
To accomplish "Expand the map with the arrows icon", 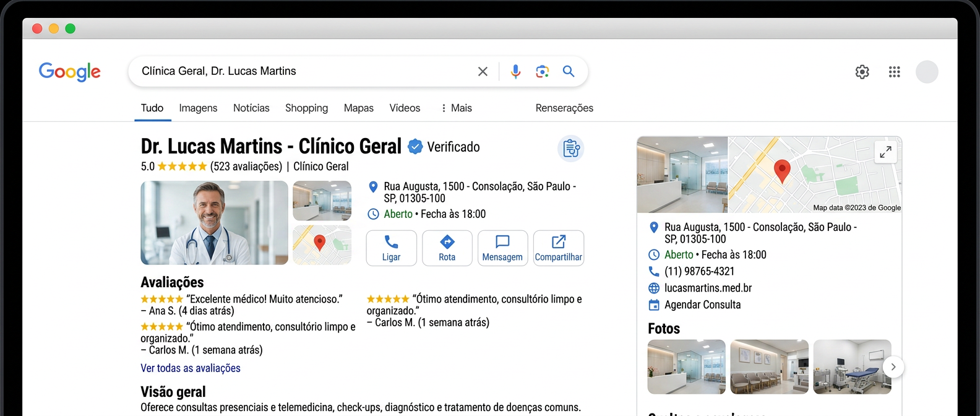I will point(885,152).
